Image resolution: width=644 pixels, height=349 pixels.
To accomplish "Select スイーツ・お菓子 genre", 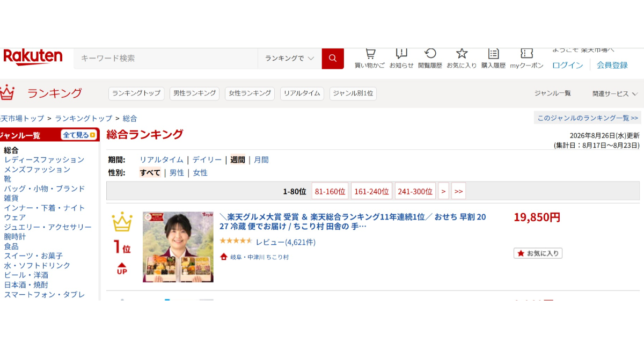I will 33,256.
